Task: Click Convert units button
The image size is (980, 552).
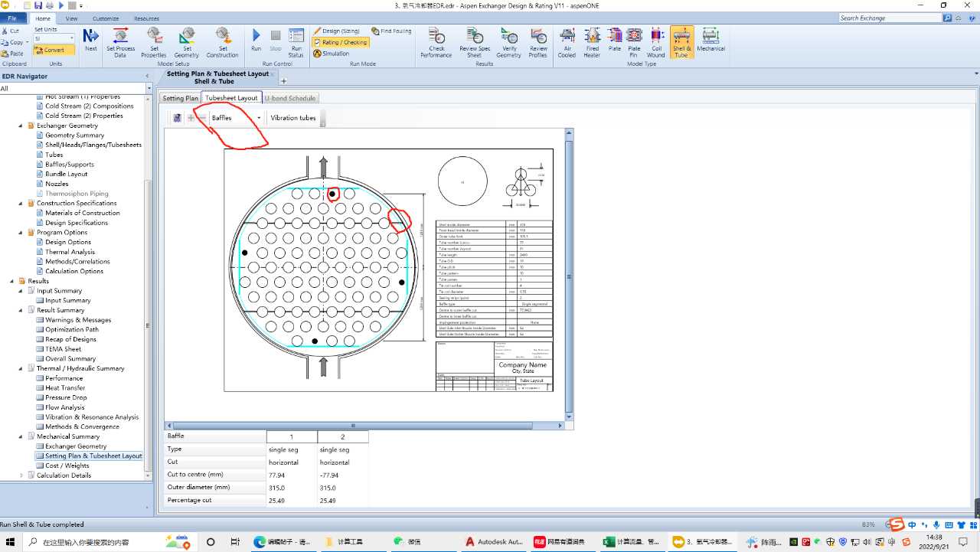Action: tap(54, 50)
